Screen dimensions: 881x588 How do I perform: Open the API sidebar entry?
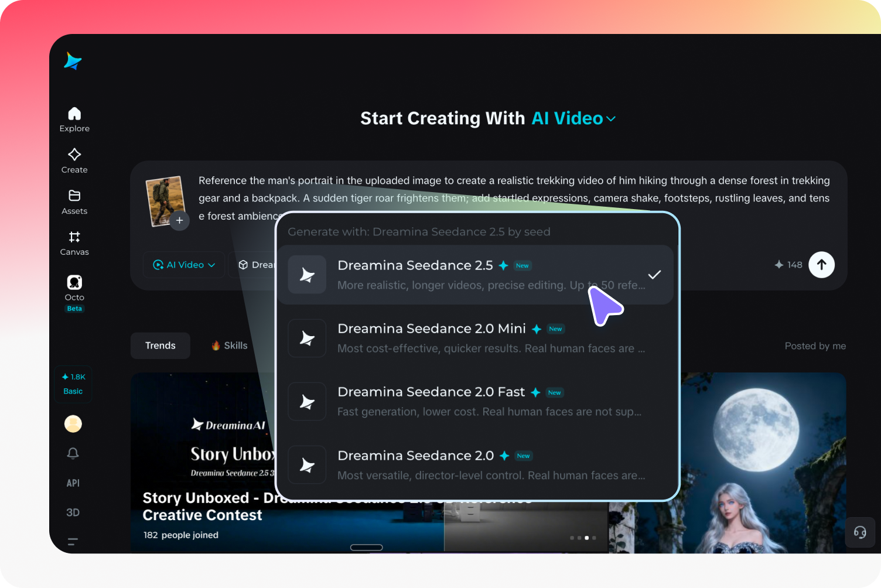pyautogui.click(x=73, y=483)
